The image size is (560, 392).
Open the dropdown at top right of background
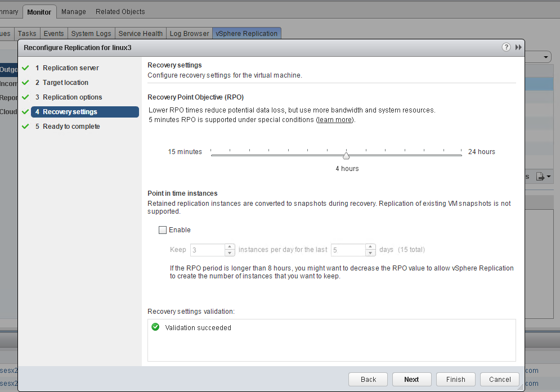coord(546,57)
